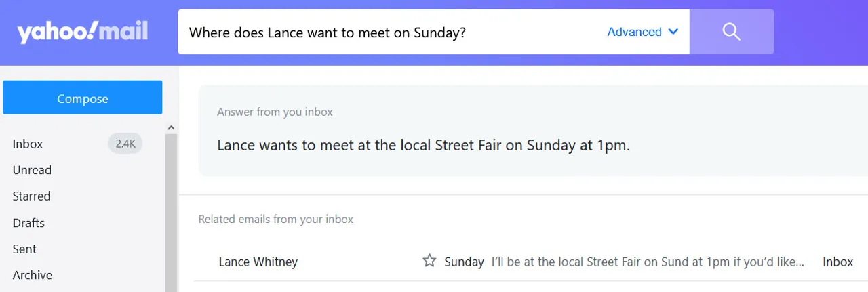Open the Sent folder
The width and height of the screenshot is (868, 292).
(24, 249)
